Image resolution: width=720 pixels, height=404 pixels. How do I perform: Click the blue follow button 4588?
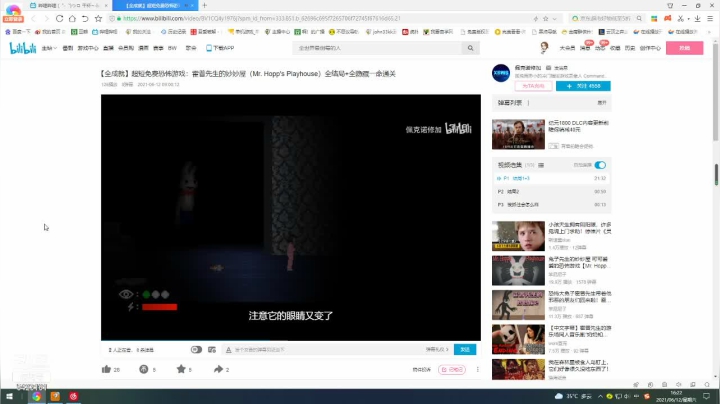pyautogui.click(x=583, y=86)
